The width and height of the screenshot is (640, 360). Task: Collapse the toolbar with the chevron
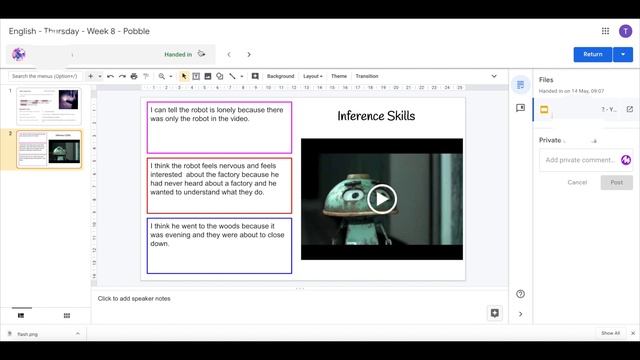(x=494, y=76)
